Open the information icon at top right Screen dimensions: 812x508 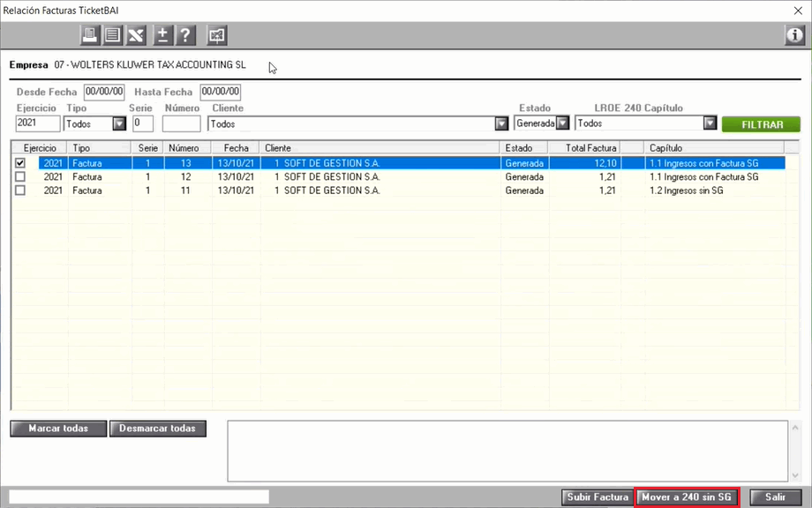(x=794, y=35)
